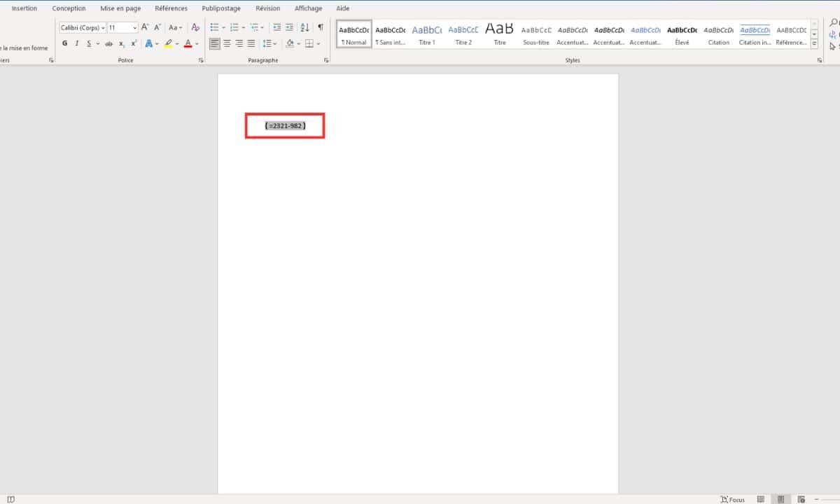Viewport: 840px width, 504px height.
Task: Open the change case (Aa) dropdown
Action: (x=176, y=27)
